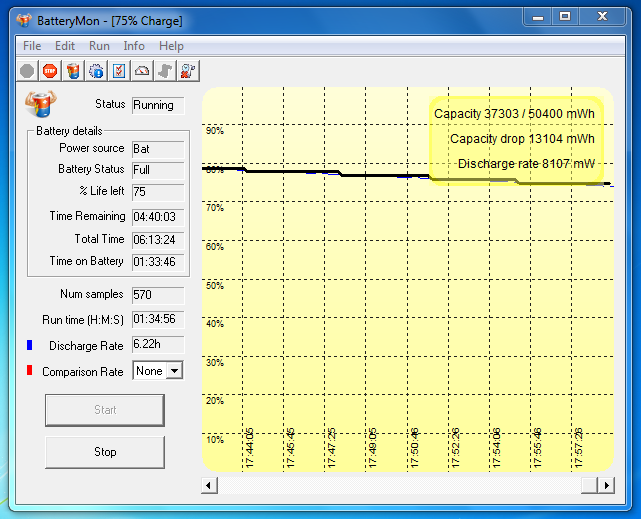
Task: Click the clock with red X toolbar icon
Action: 188,71
